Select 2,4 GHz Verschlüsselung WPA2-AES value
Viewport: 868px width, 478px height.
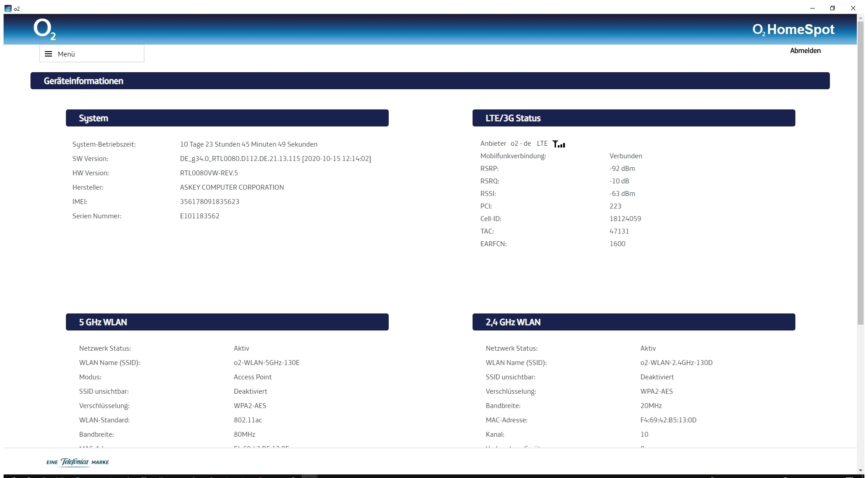pos(656,391)
